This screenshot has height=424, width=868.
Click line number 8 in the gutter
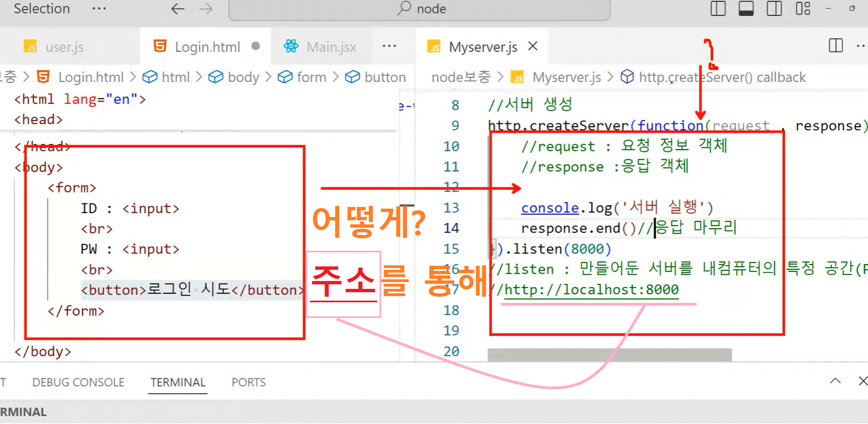pos(455,105)
